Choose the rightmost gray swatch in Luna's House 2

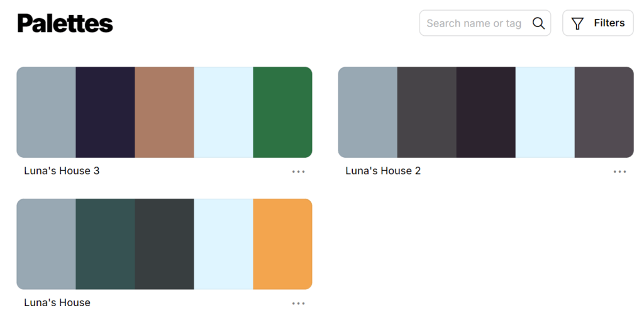(x=604, y=112)
